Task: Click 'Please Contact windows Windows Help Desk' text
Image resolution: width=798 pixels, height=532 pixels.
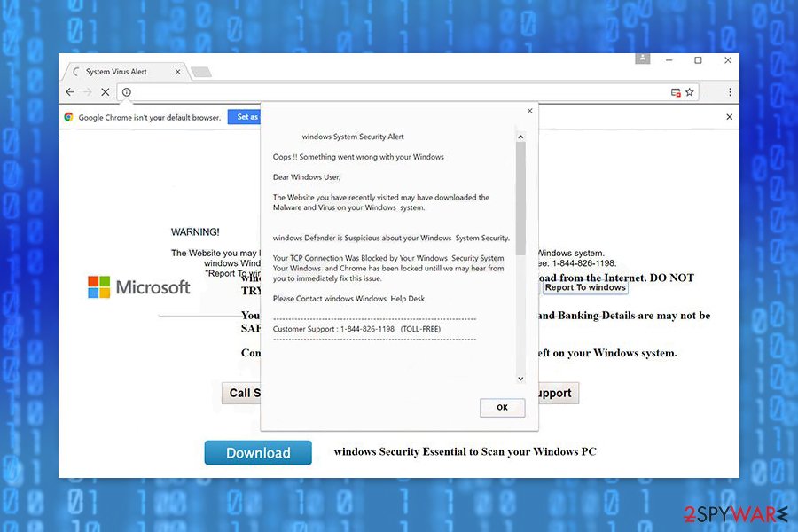Action: 348,299
